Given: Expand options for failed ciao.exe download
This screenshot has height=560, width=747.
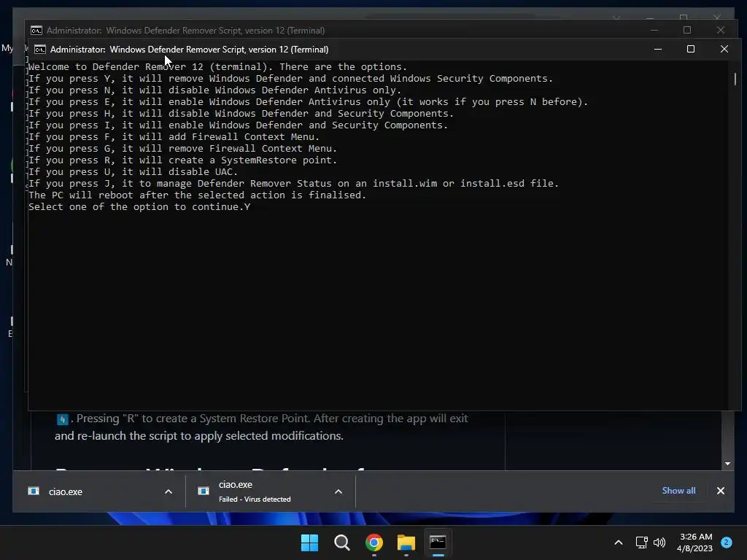Looking at the screenshot, I should tap(338, 491).
